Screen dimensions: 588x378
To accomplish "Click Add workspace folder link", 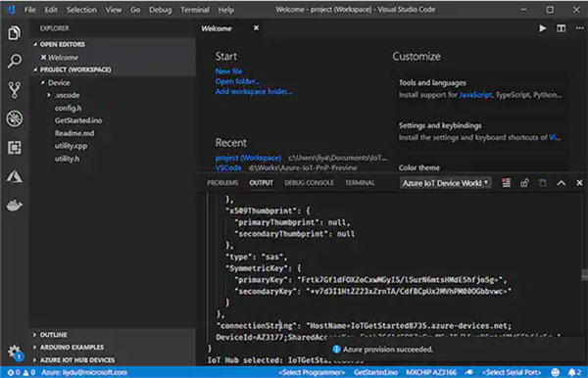I will [x=254, y=91].
